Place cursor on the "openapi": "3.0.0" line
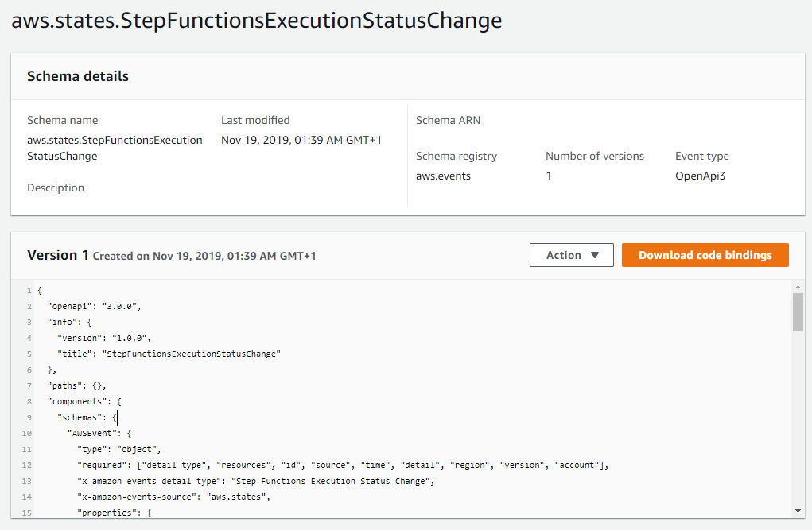Screen dimensions: 812x530 pos(94,306)
